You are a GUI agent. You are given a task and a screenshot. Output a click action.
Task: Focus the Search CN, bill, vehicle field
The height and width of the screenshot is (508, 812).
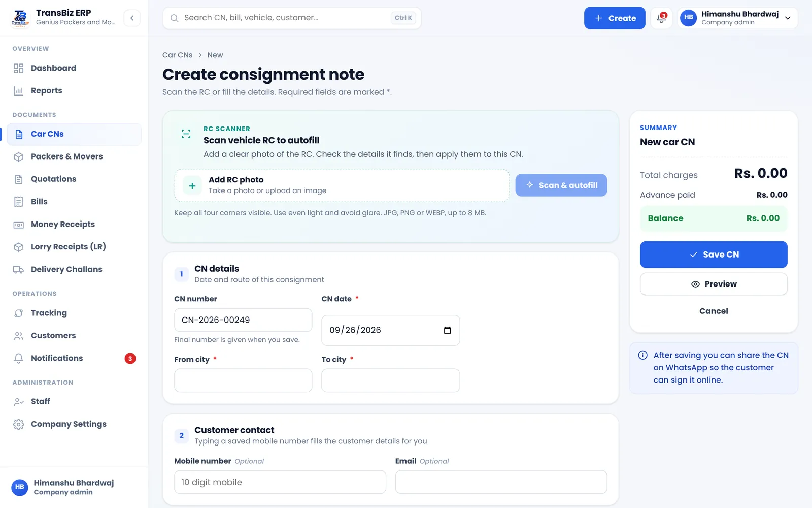292,18
